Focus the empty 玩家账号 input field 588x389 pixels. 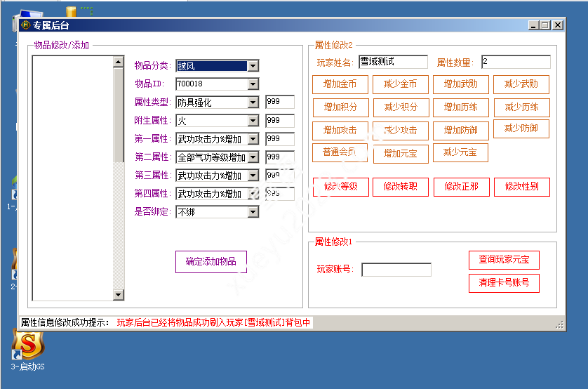pyautogui.click(x=396, y=270)
